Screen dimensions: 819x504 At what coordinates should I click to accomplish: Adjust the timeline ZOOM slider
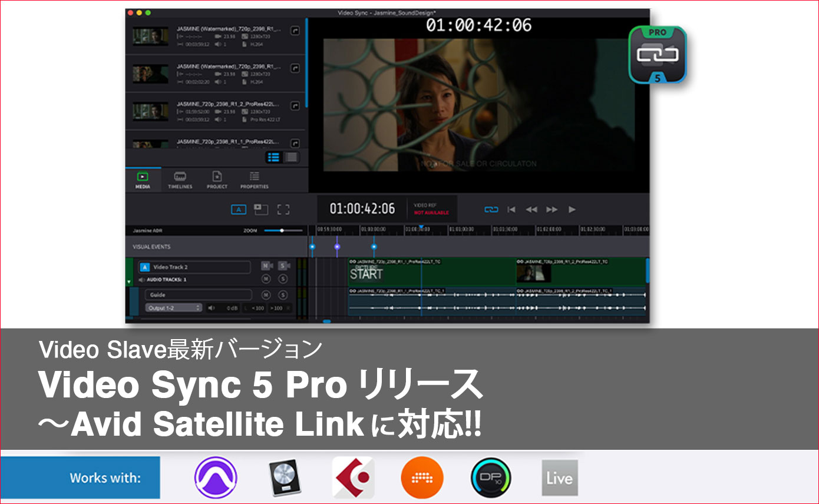pos(283,230)
